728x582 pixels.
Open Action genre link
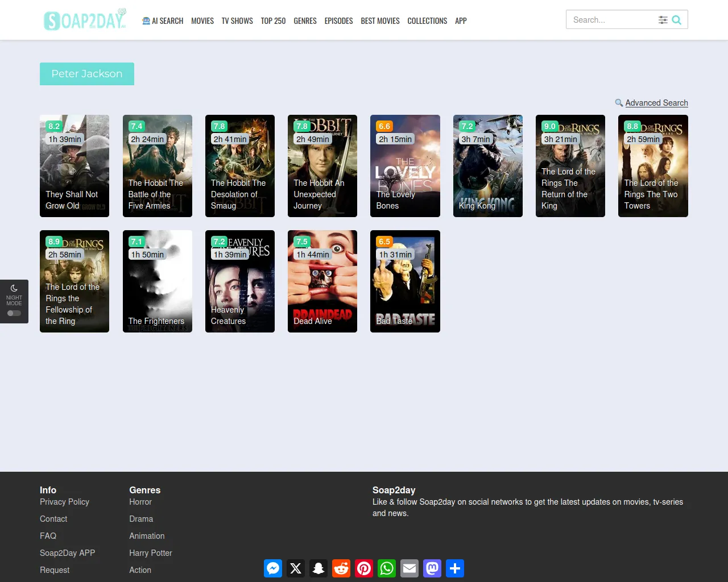coord(140,570)
